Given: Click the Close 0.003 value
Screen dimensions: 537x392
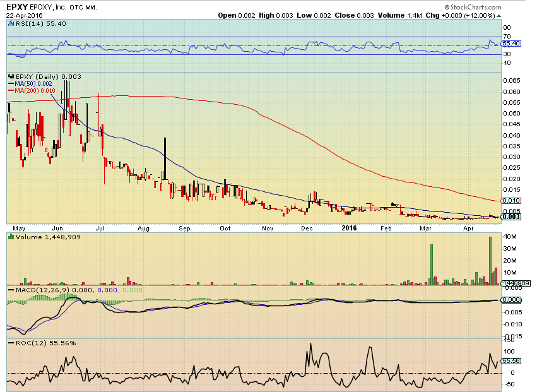Looking at the screenshot, I should (354, 15).
